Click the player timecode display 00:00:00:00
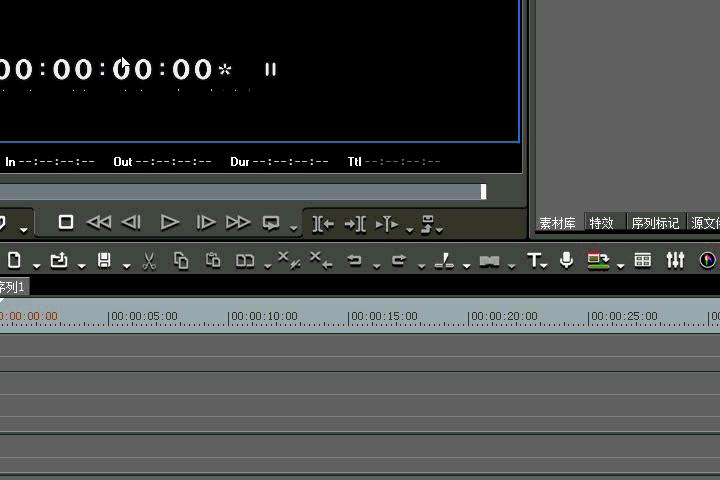Image resolution: width=720 pixels, height=480 pixels. click(x=107, y=69)
